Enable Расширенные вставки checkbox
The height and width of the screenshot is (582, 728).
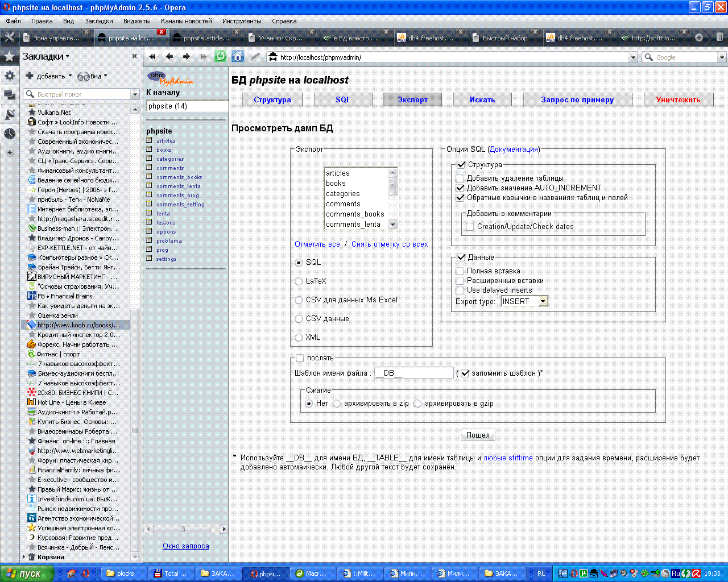460,281
